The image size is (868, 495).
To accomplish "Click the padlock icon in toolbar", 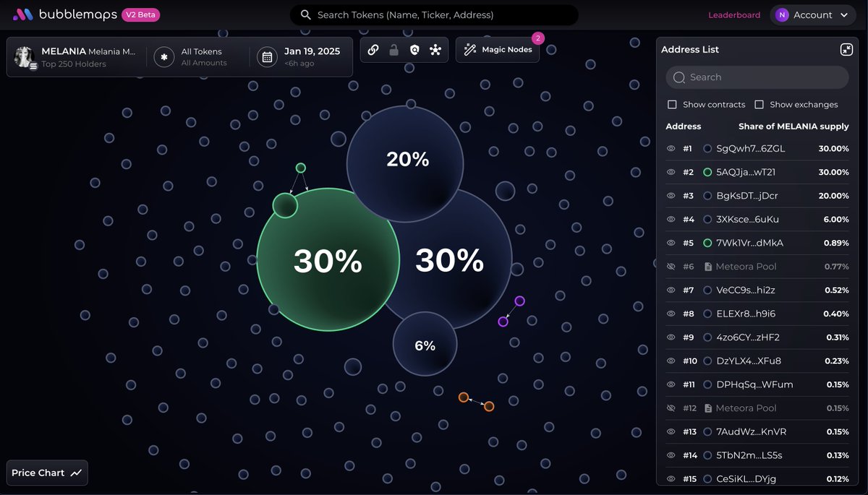I will click(393, 50).
